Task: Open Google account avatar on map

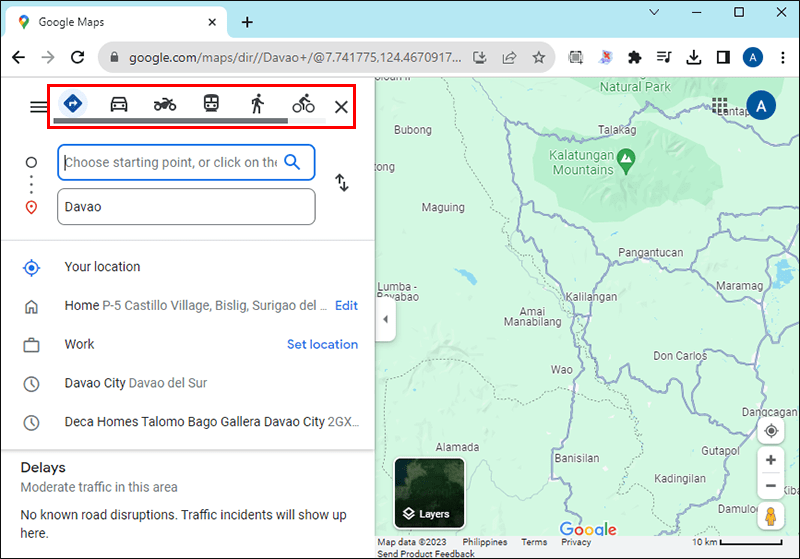Action: 761,106
